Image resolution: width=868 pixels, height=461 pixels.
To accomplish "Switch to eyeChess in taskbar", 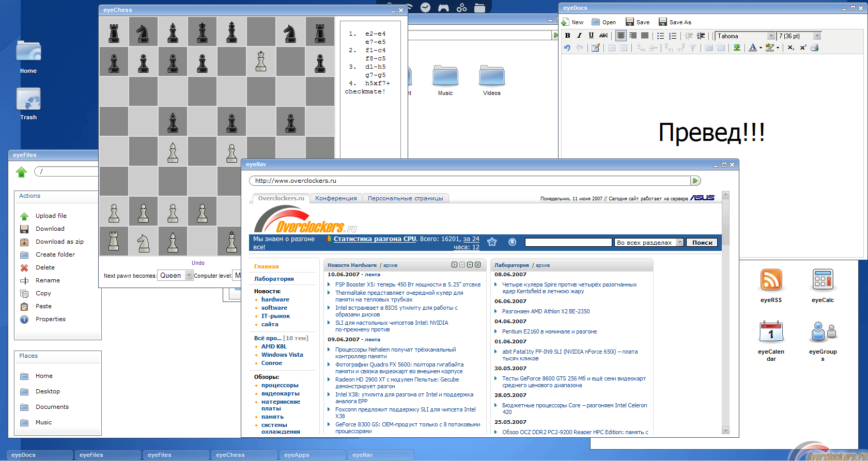I will point(245,455).
